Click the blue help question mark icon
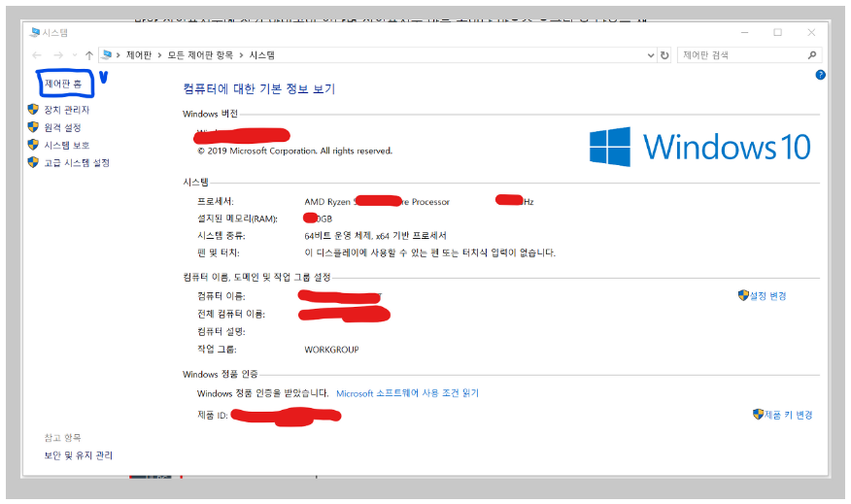This screenshot has width=851, height=504. tap(820, 75)
